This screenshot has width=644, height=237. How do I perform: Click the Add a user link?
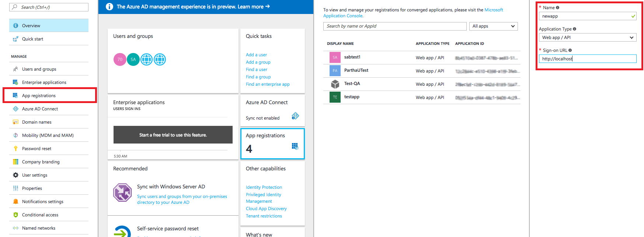pos(256,55)
